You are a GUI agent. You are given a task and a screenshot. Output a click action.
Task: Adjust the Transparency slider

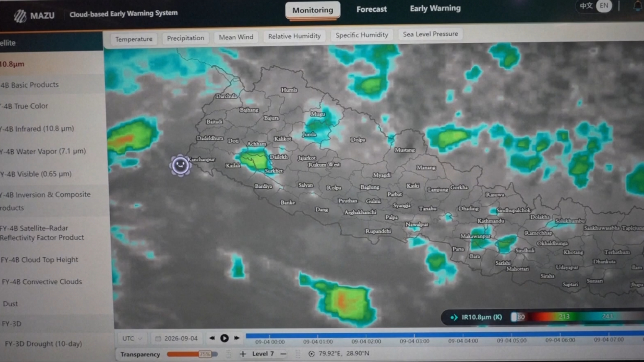click(x=192, y=354)
